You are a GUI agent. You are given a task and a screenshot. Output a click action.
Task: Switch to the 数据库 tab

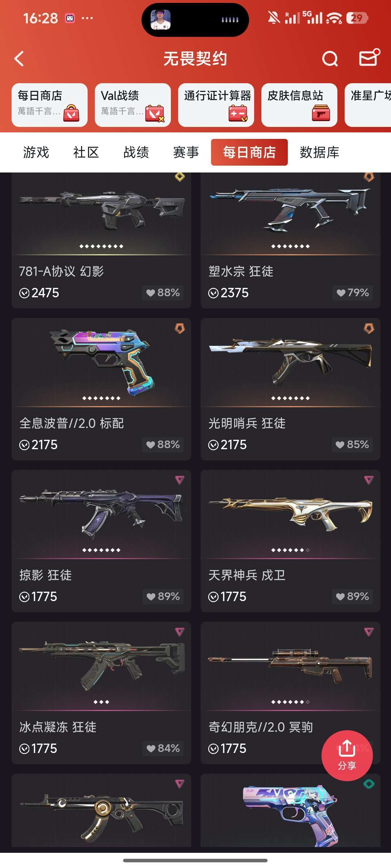pyautogui.click(x=319, y=152)
